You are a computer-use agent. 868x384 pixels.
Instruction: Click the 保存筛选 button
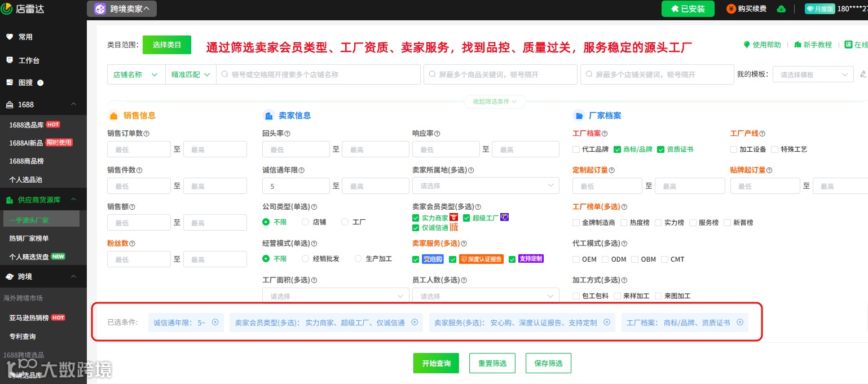click(548, 363)
